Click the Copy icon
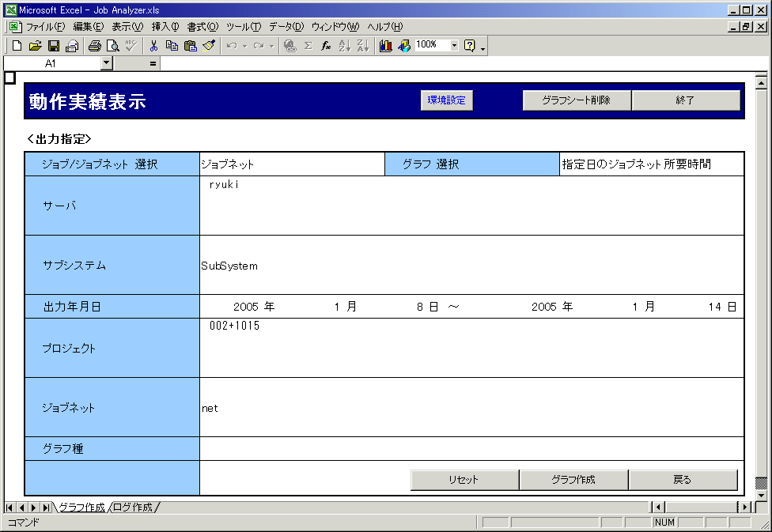Screen dimensions: 772x532 pyautogui.click(x=172, y=46)
